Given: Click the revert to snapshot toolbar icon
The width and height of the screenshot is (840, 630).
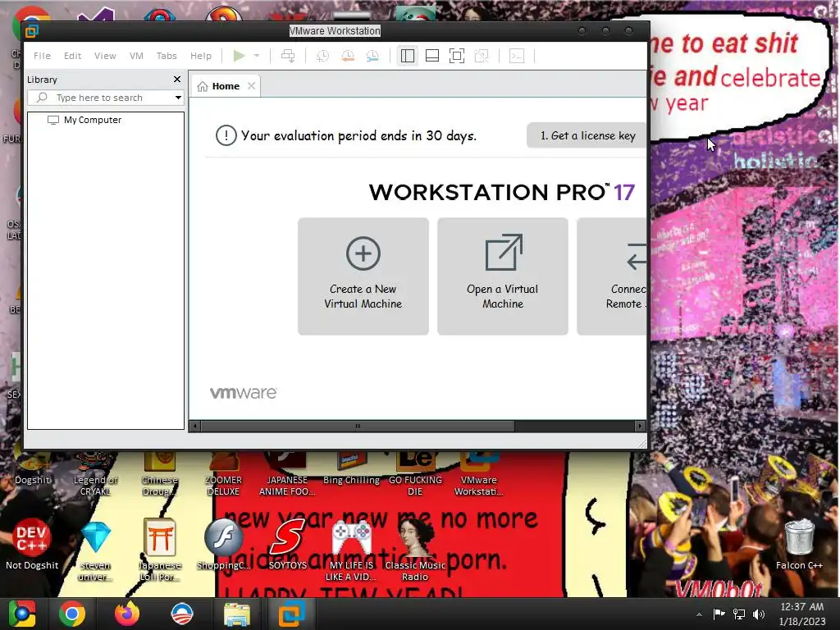Looking at the screenshot, I should click(x=348, y=56).
